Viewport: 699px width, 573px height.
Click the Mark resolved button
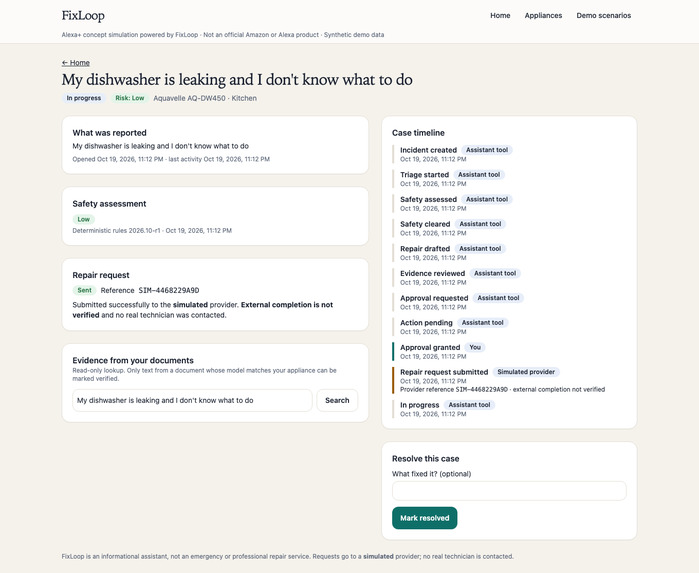point(424,518)
